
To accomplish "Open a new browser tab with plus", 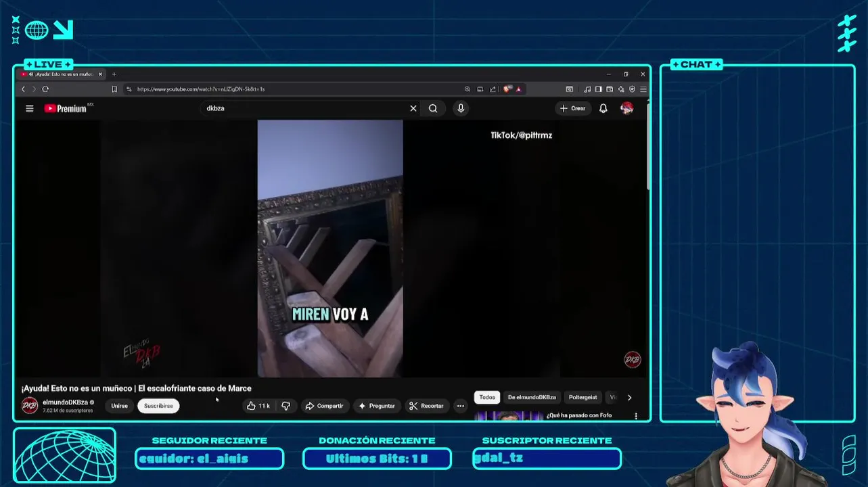I will [x=114, y=74].
